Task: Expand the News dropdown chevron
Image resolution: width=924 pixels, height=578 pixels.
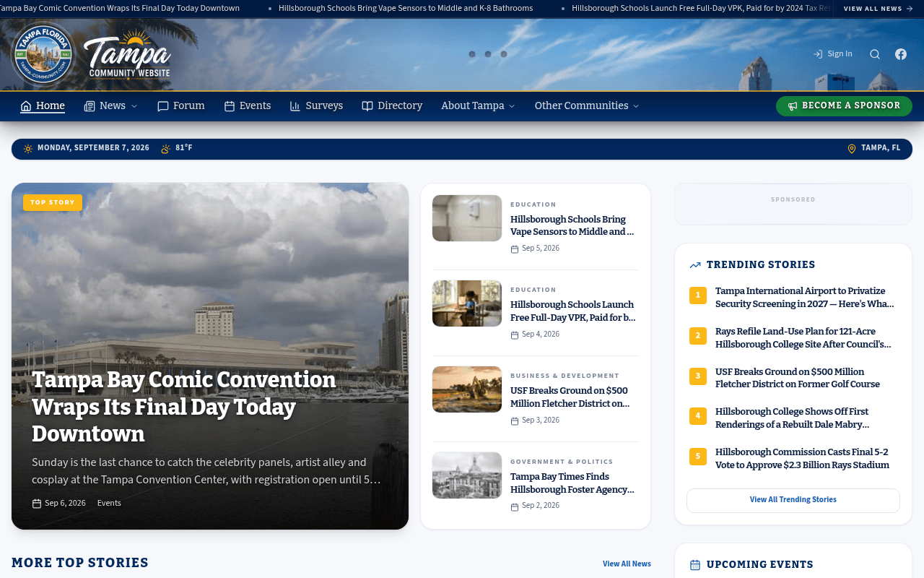Action: (134, 106)
